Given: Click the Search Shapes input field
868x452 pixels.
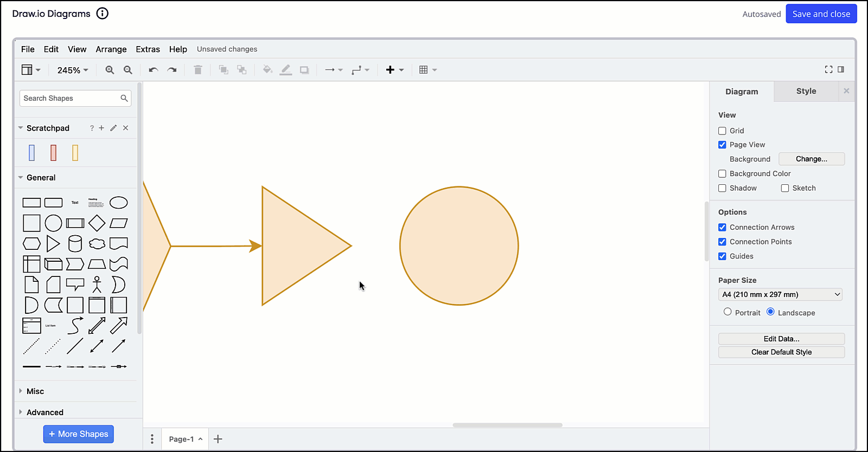Looking at the screenshot, I should coord(69,98).
